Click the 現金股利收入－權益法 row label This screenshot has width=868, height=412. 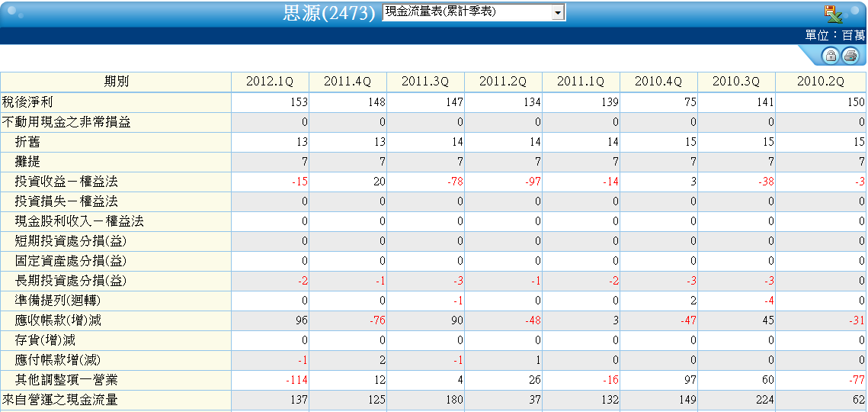(79, 222)
